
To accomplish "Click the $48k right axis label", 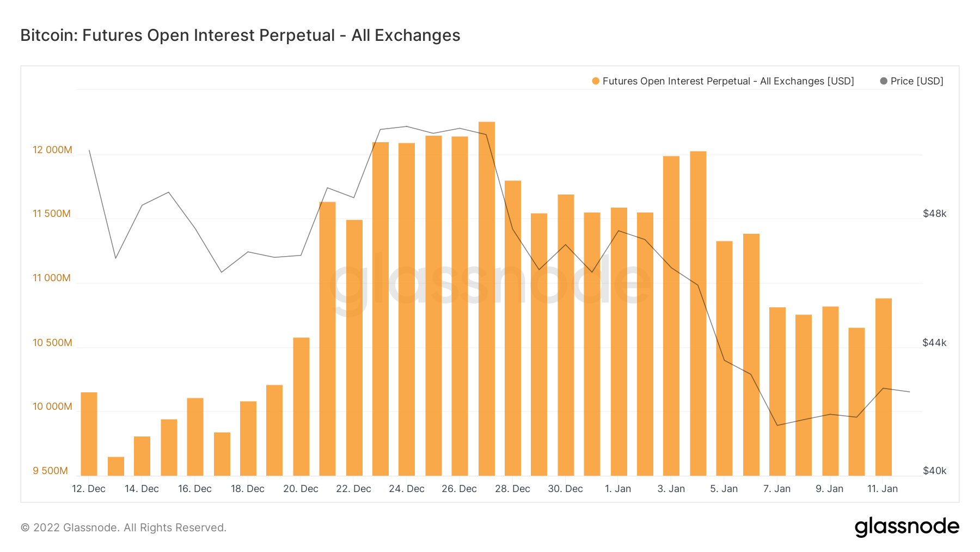I will pos(934,214).
